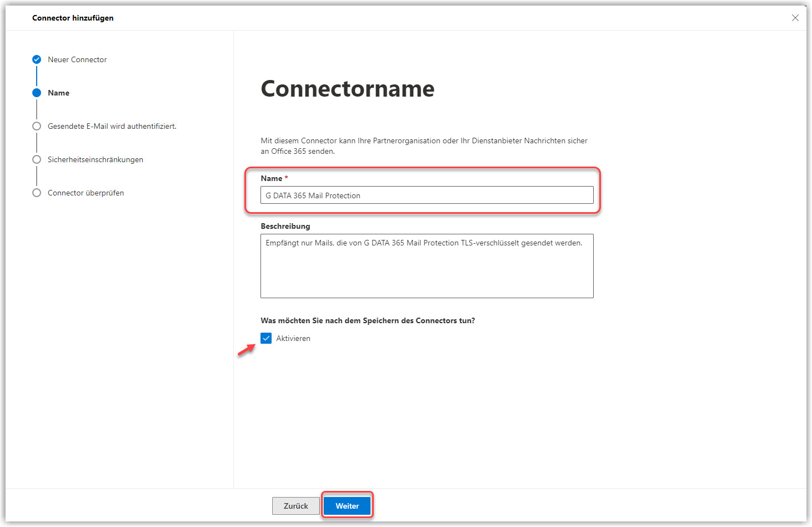
Task: Click the Zurück button
Action: coord(296,506)
